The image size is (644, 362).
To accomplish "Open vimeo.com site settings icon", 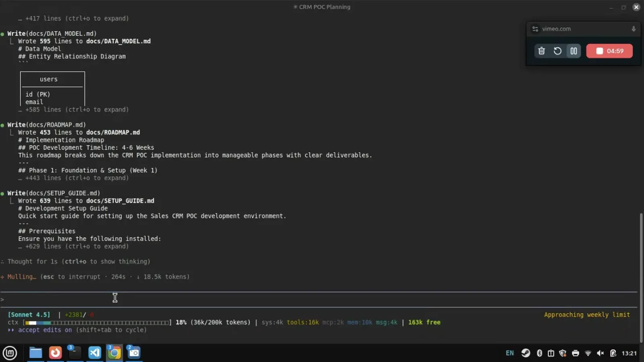I will 535,29.
